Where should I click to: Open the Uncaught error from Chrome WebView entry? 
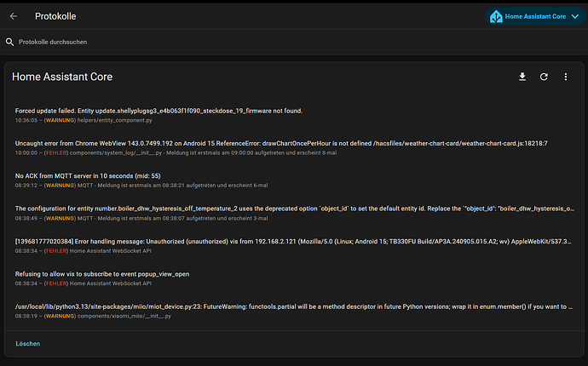[294, 148]
